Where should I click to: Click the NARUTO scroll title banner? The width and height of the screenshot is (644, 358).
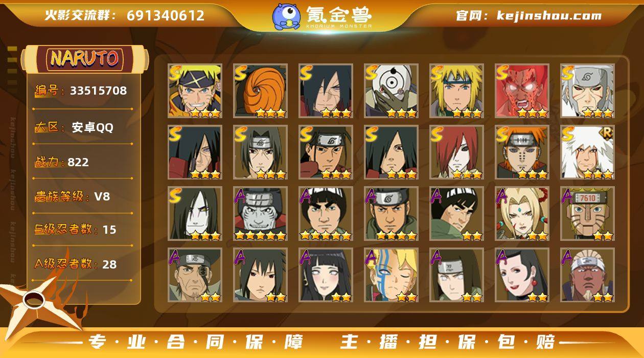click(85, 59)
